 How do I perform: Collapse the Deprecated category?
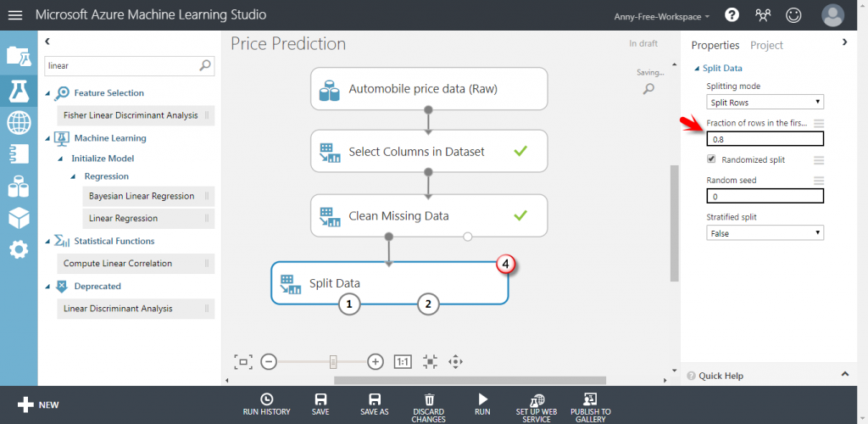click(x=47, y=286)
